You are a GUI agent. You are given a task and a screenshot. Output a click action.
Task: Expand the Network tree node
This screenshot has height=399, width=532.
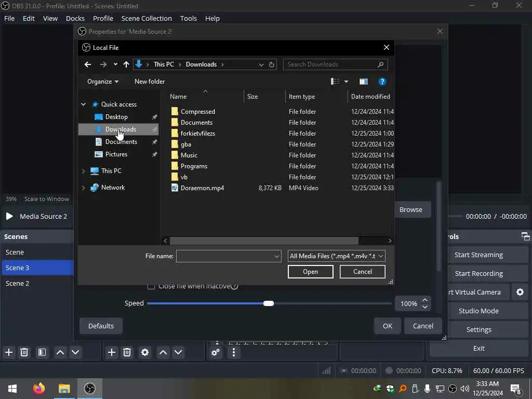pos(84,188)
